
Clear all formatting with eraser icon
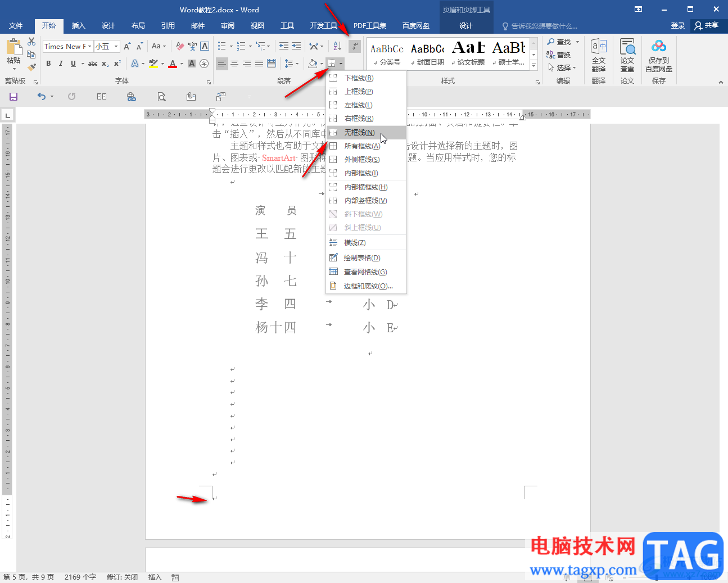pos(180,46)
